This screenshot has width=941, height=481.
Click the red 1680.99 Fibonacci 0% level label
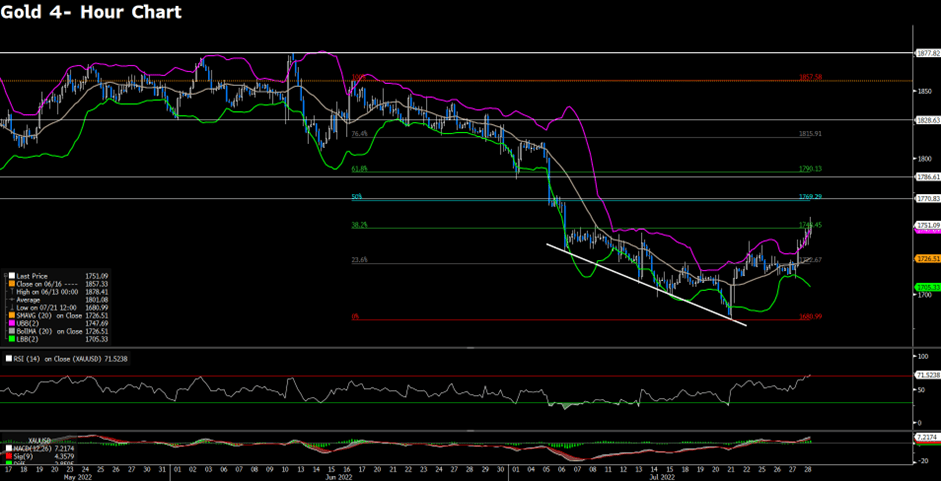coord(810,317)
